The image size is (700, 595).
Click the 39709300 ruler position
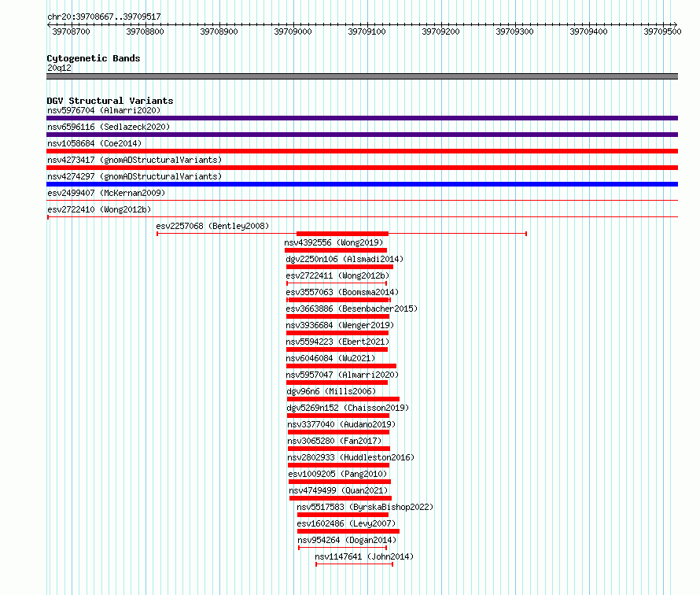pyautogui.click(x=514, y=31)
